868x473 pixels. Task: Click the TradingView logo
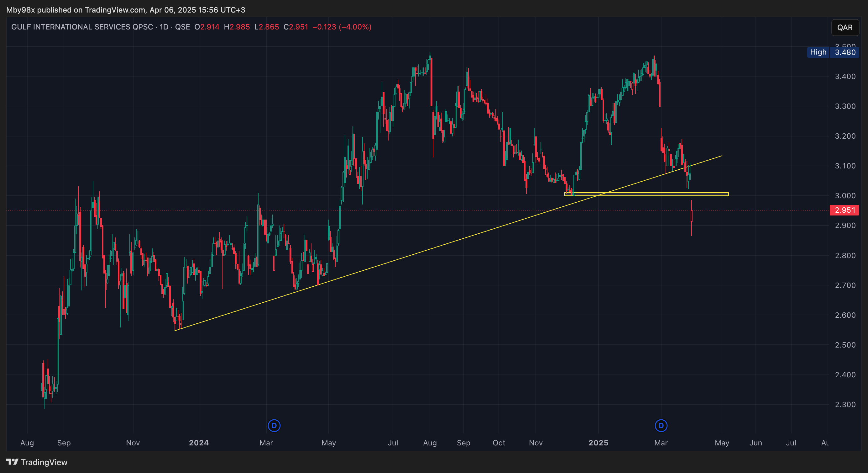click(37, 462)
